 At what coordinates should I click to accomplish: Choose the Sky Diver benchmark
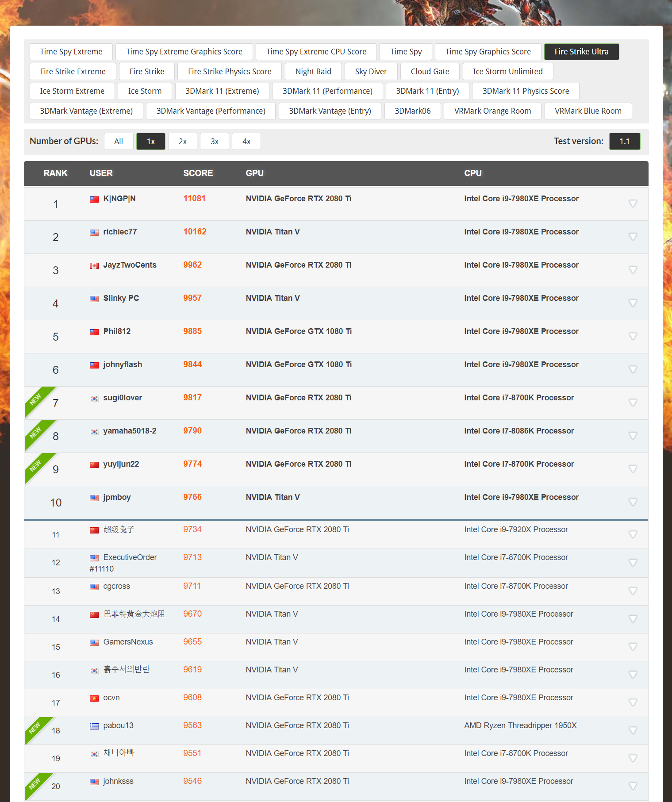click(371, 72)
